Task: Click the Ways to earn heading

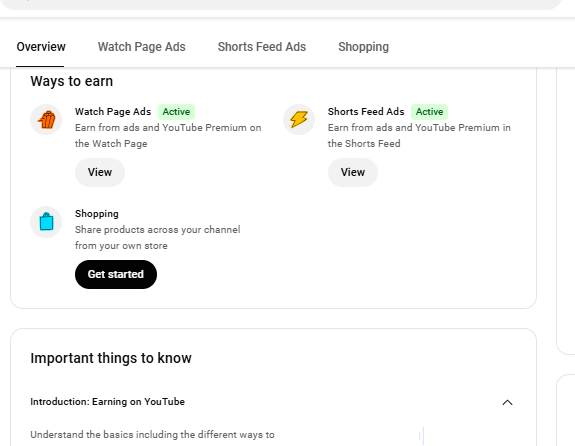Action: point(72,81)
